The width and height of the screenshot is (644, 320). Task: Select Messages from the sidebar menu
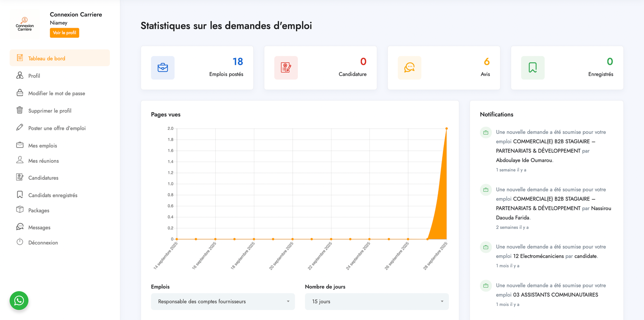coord(39,228)
